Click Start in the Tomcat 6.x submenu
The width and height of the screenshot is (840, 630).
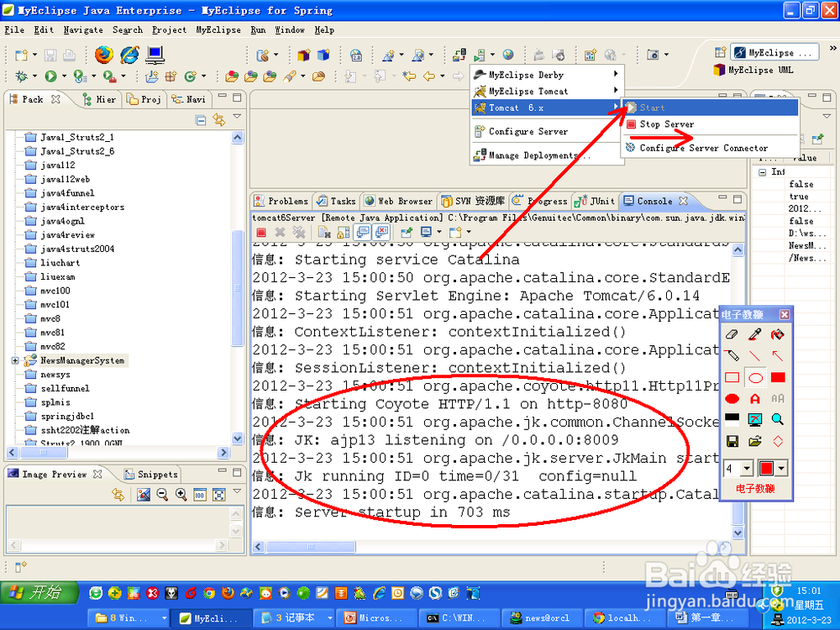[710, 108]
